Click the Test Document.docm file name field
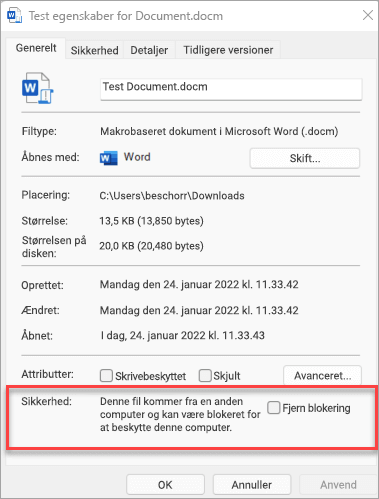Image resolution: width=379 pixels, height=499 pixels. tap(231, 89)
